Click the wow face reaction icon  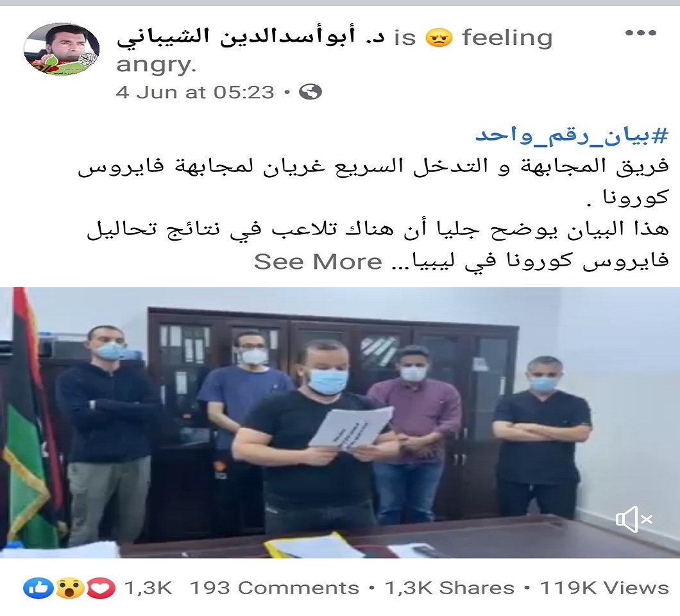[x=69, y=588]
